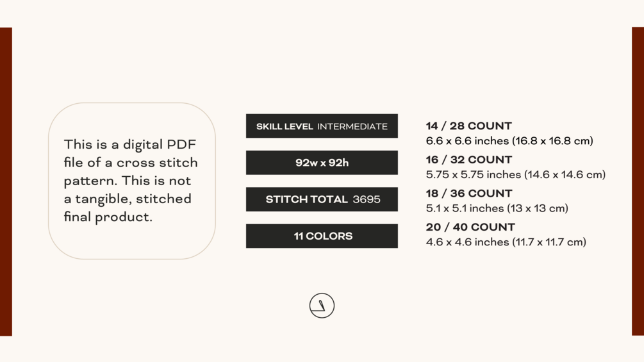644x362 pixels.
Task: Select the 6.6 x 6.6 inches size text
Action: (509, 141)
